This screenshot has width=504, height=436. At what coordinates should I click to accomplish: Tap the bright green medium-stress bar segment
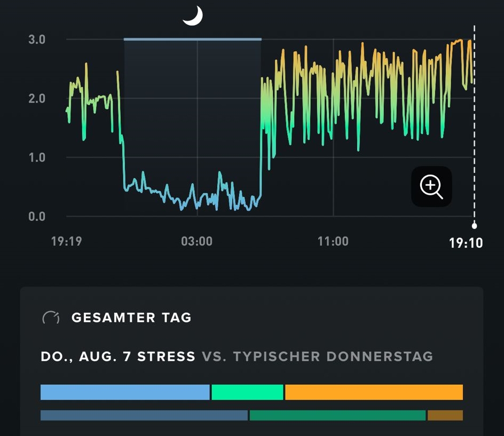(x=247, y=392)
